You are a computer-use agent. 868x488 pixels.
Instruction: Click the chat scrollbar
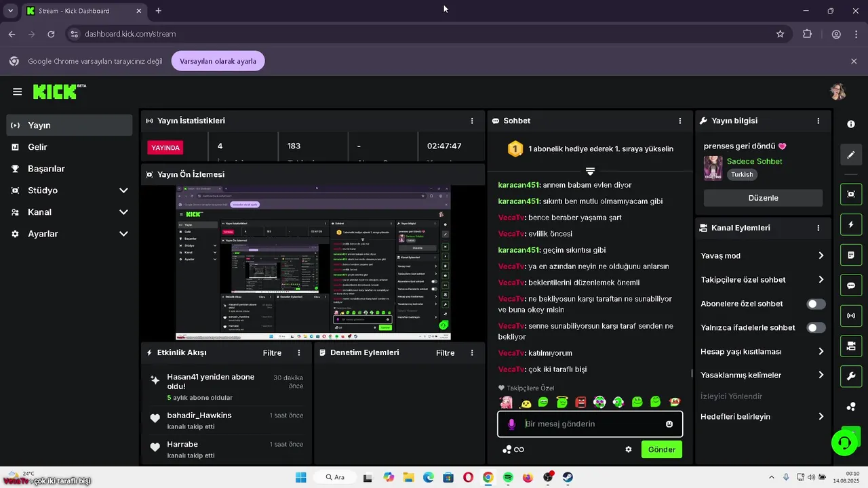pyautogui.click(x=692, y=373)
